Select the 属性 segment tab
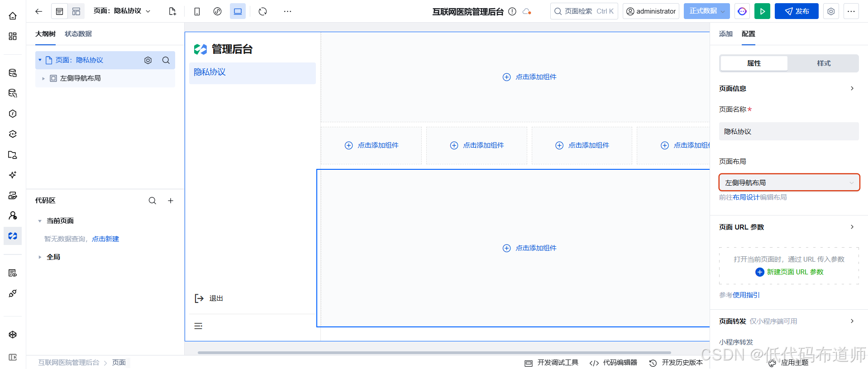 click(754, 63)
